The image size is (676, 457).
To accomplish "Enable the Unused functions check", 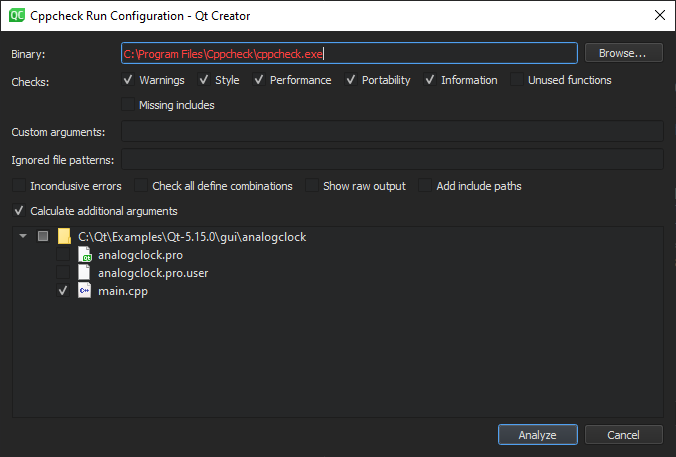I will (x=517, y=80).
